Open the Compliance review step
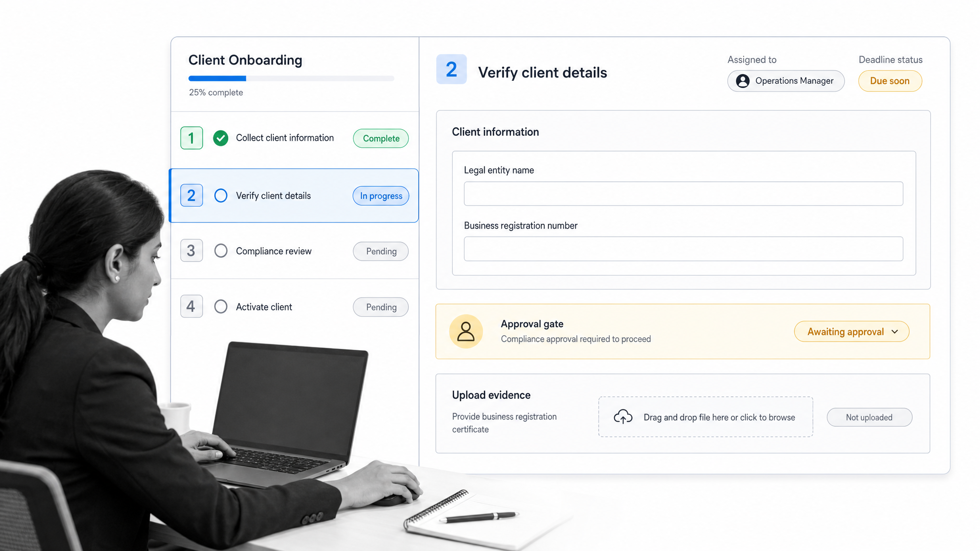980x551 pixels. pos(294,251)
